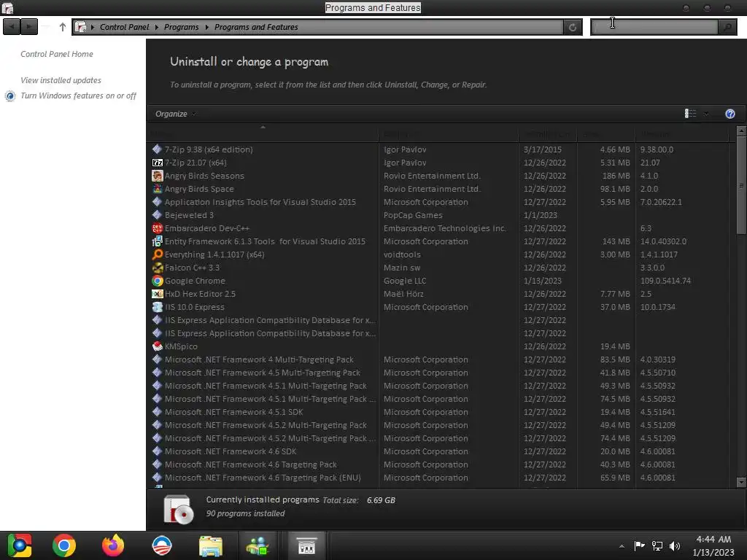This screenshot has width=747, height=560.
Task: Click the scrollbar down arrow
Action: [x=741, y=482]
